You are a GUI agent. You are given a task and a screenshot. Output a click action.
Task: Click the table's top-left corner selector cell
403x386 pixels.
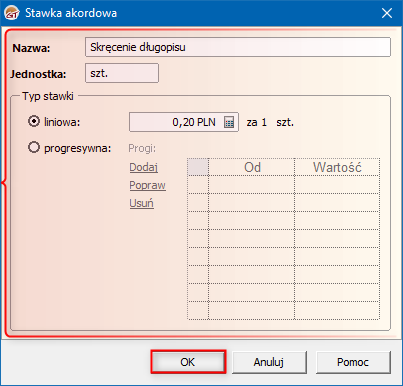pyautogui.click(x=198, y=167)
